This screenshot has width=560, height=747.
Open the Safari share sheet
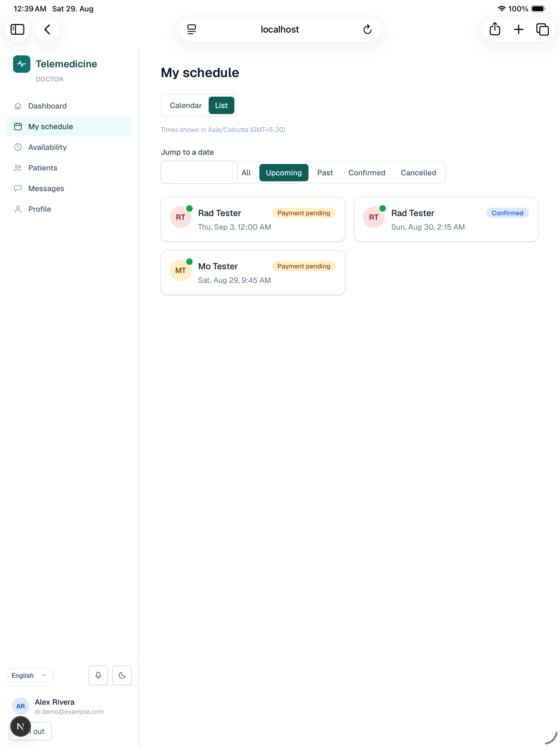tap(495, 29)
